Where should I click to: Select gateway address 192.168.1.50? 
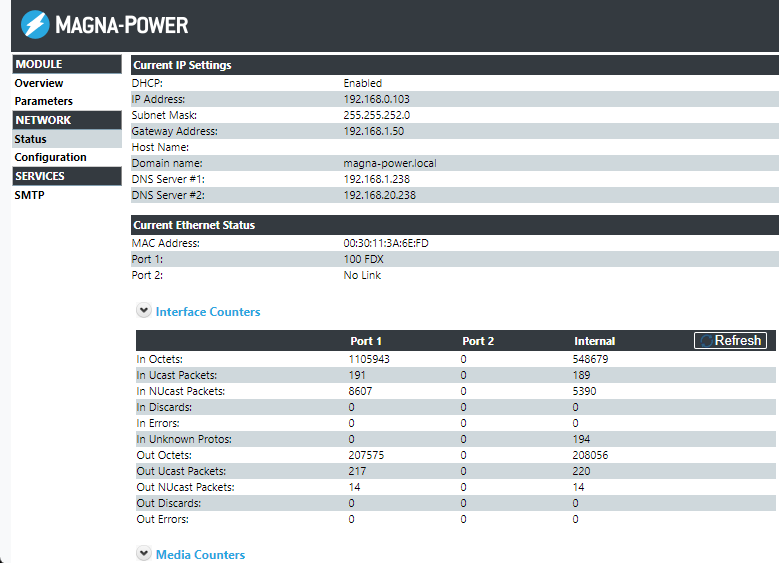coord(374,131)
